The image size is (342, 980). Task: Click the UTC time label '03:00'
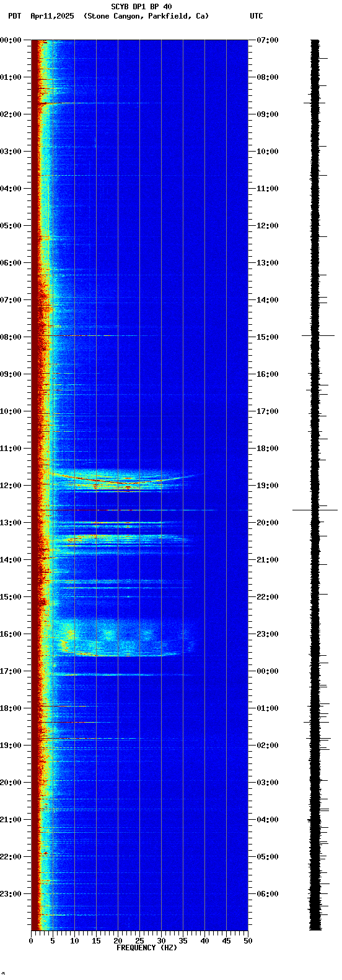[268, 783]
